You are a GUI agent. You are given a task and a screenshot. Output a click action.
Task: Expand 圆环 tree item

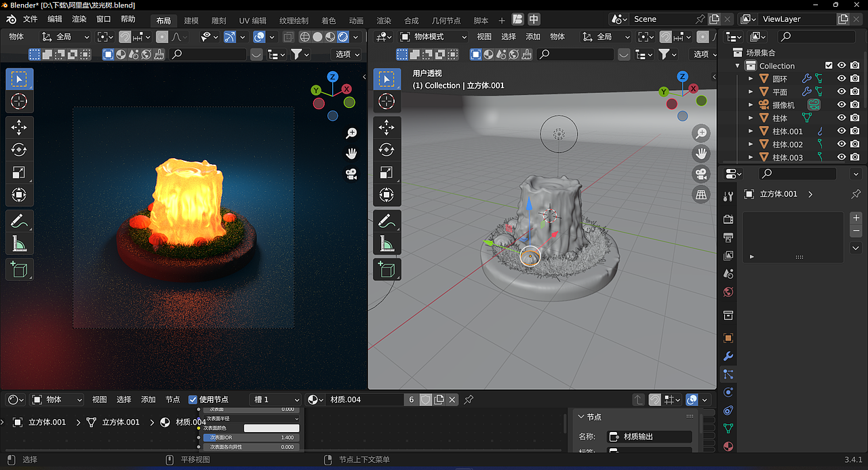click(x=751, y=79)
